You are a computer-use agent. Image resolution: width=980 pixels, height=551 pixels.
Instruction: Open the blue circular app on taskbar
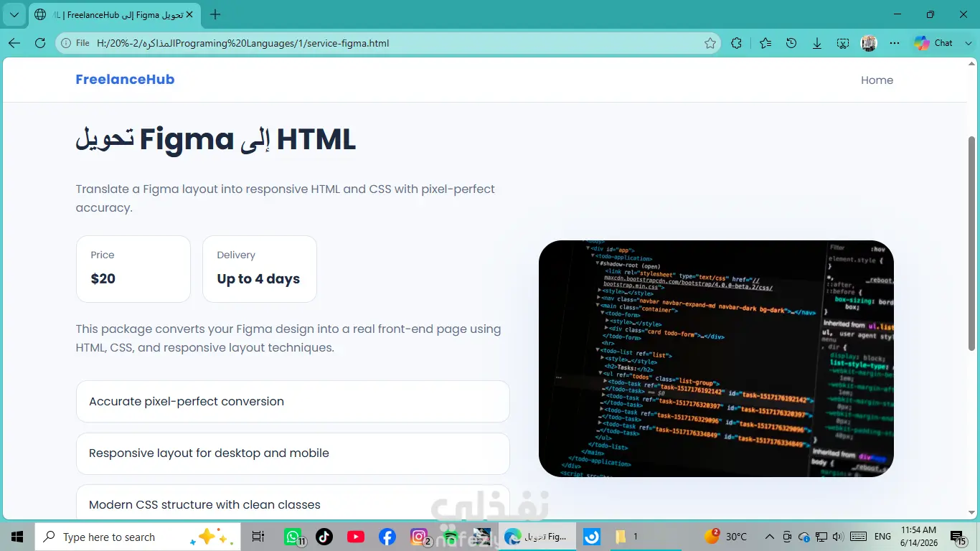tap(592, 537)
